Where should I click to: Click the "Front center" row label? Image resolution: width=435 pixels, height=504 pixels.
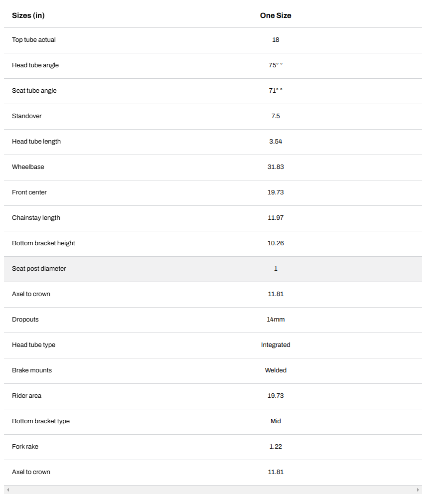pyautogui.click(x=29, y=192)
